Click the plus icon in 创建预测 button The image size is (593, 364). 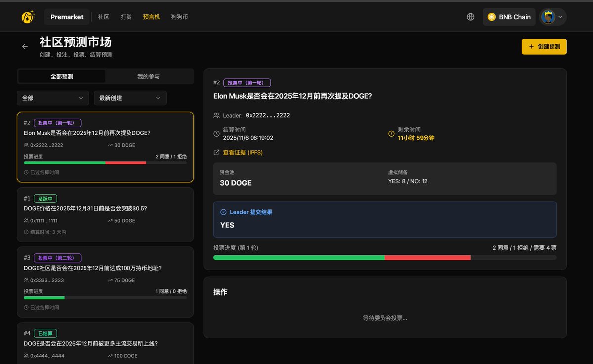[x=532, y=46]
